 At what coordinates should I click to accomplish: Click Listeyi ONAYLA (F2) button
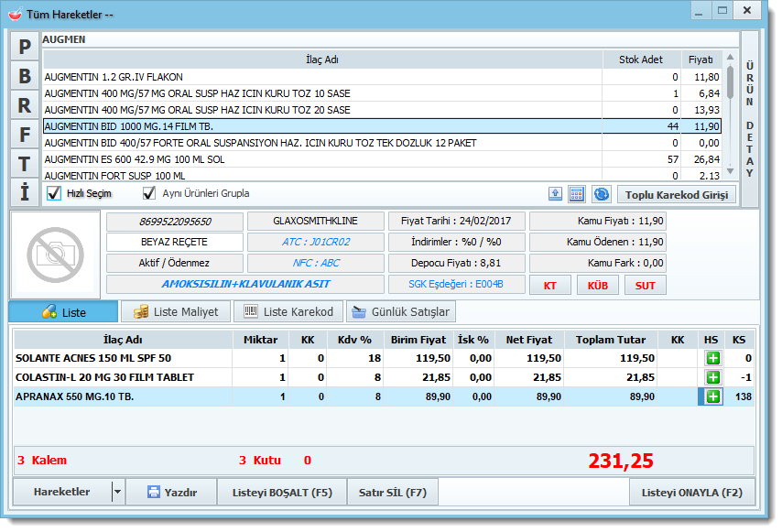click(x=691, y=492)
